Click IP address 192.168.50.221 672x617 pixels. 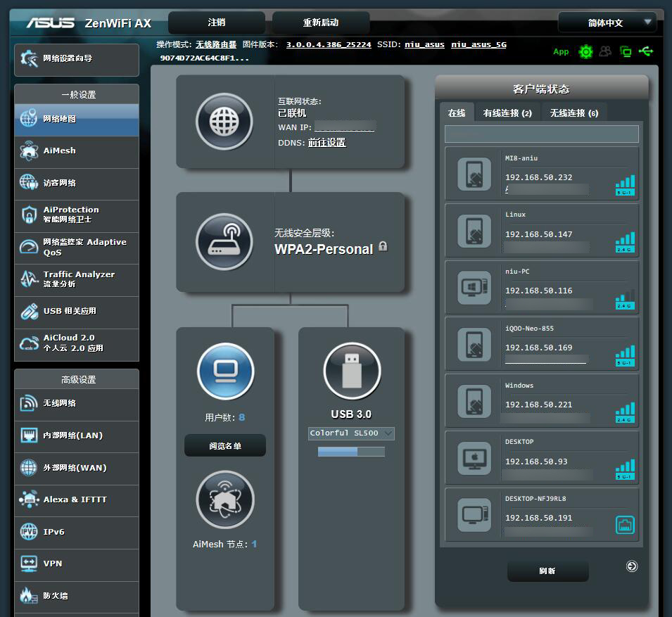[538, 405]
